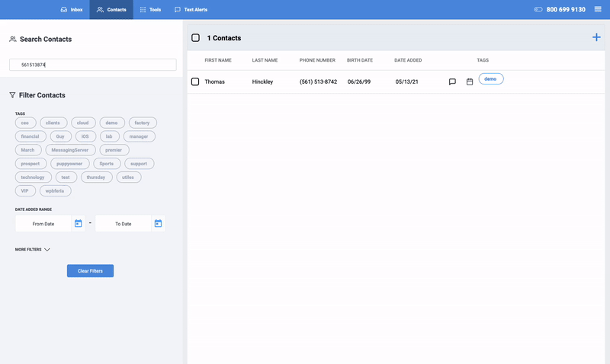Screen dimensions: 610x364
Task: Click the birth date 06/26/99
Action: tap(359, 81)
